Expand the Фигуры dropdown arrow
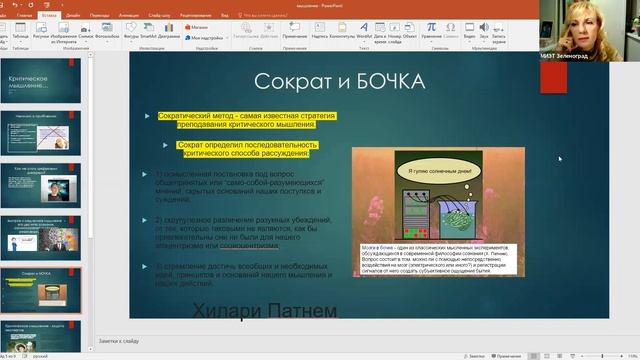This screenshot has width=640, height=360. click(131, 42)
